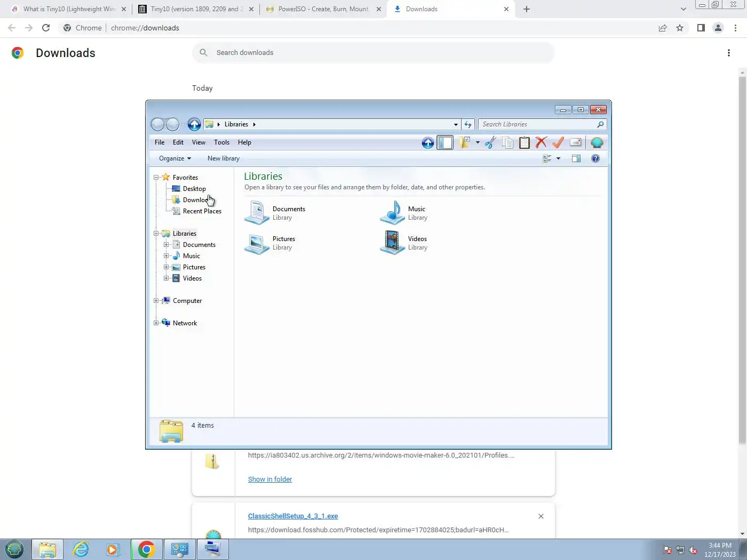This screenshot has height=560, width=747.
Task: Open Chrome downloads page more actions menu
Action: coord(729,53)
